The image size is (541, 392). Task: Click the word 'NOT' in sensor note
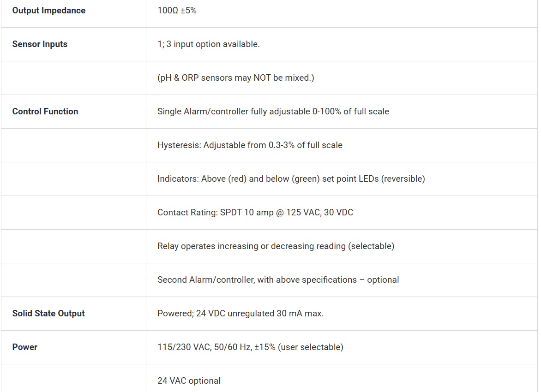coord(262,78)
